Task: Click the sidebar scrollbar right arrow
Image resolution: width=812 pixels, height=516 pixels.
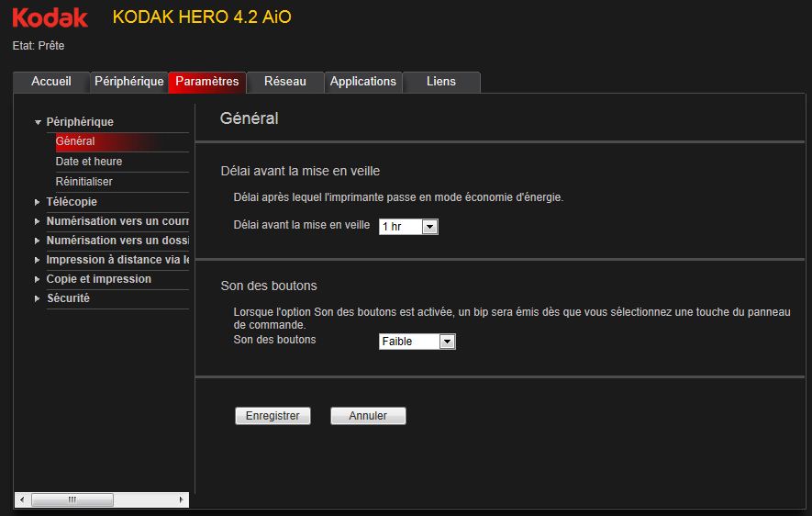Action: click(x=183, y=500)
